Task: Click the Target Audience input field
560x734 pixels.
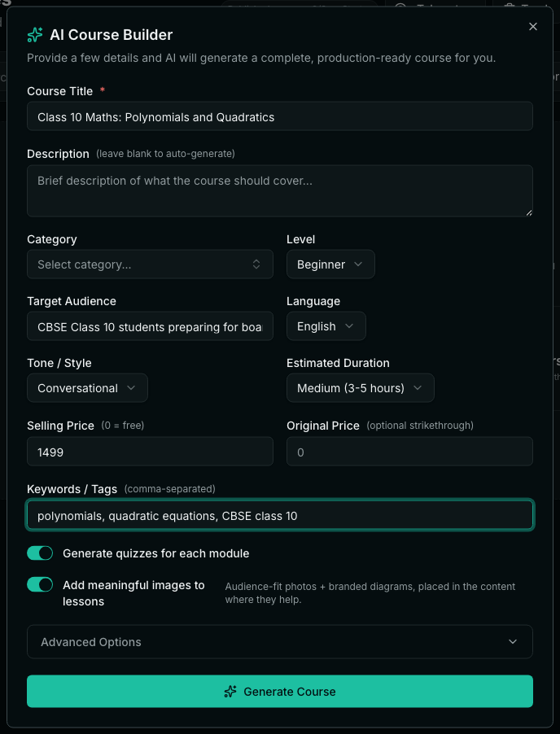Action: pyautogui.click(x=150, y=326)
